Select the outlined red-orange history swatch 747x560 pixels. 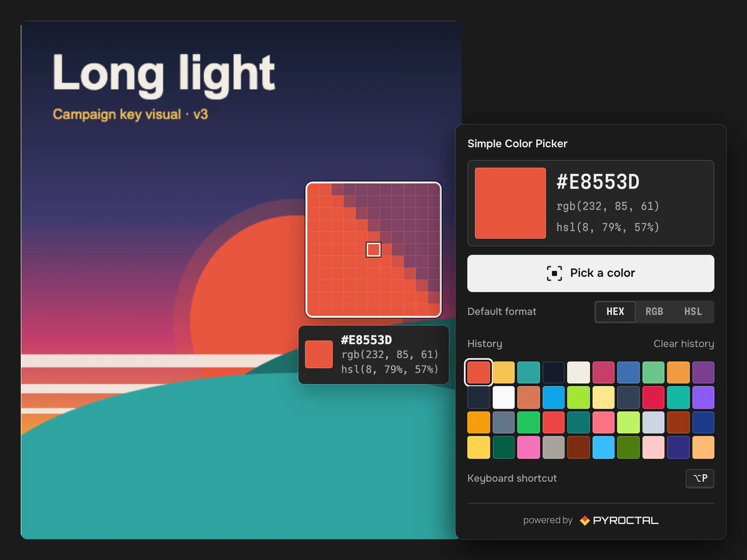pyautogui.click(x=478, y=372)
